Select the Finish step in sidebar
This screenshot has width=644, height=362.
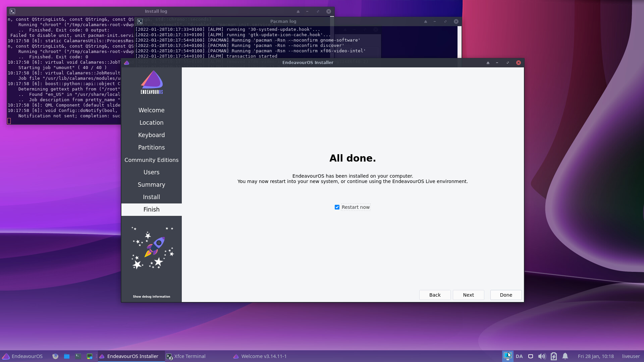pyautogui.click(x=151, y=209)
